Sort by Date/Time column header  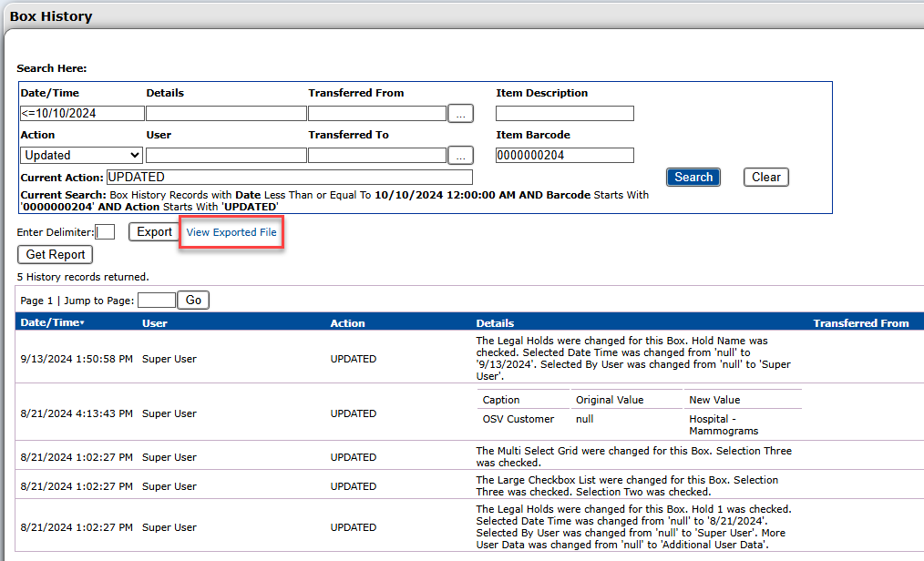point(52,323)
